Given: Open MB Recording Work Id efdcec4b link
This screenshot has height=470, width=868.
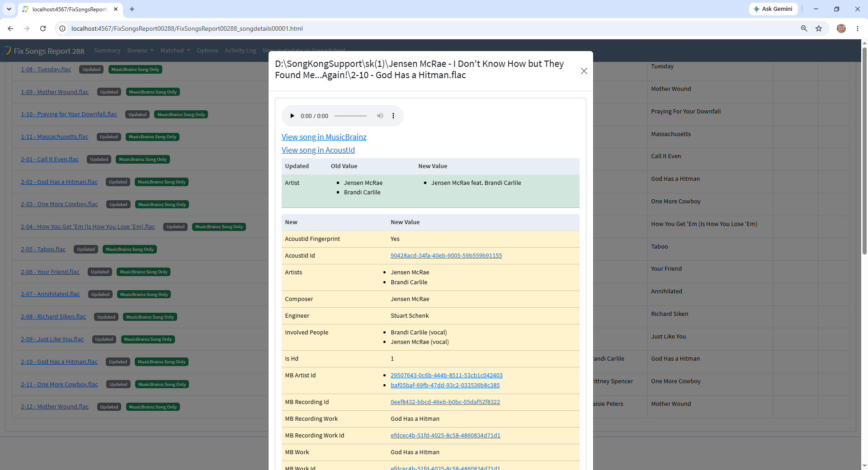Looking at the screenshot, I should pos(445,436).
